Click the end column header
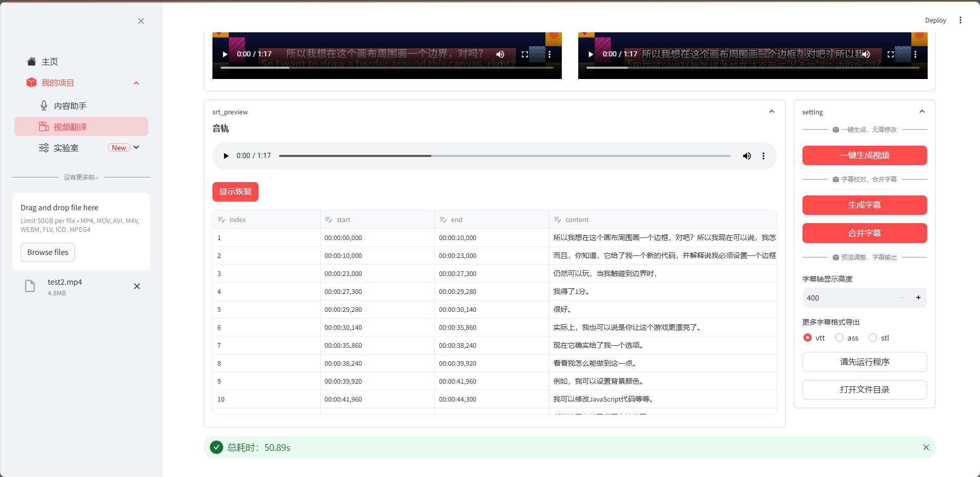The height and width of the screenshot is (477, 980). pyautogui.click(x=492, y=220)
